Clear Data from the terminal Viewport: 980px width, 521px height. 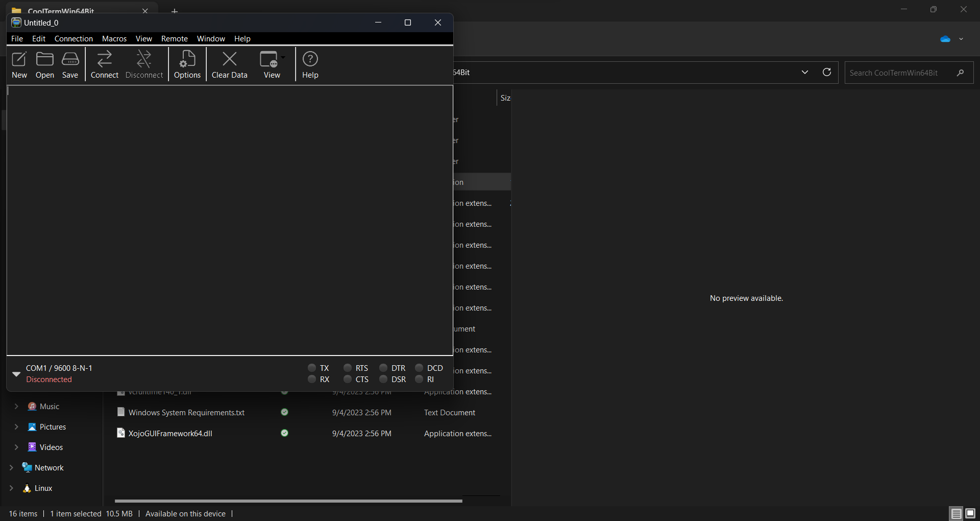[x=230, y=64]
